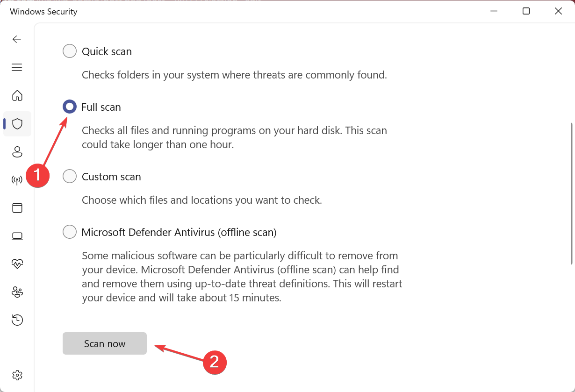Select the Full scan radio button
Screen dimensions: 575x392
point(70,107)
